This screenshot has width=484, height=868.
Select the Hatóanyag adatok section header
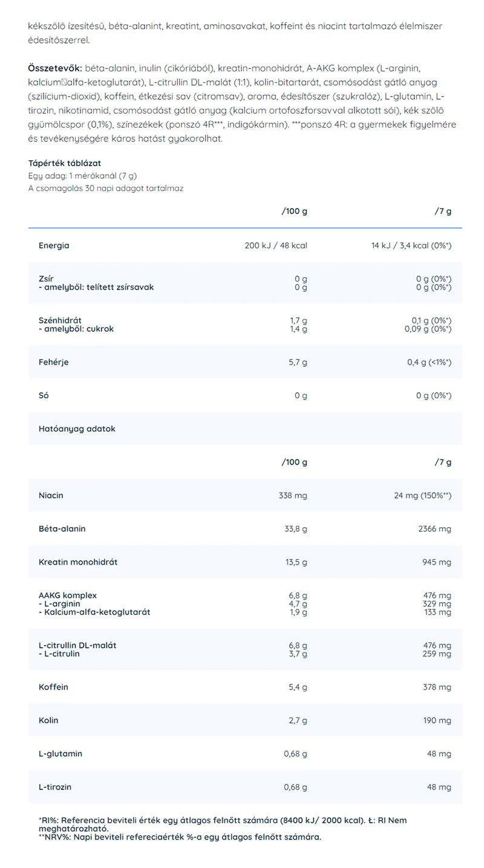(77, 429)
